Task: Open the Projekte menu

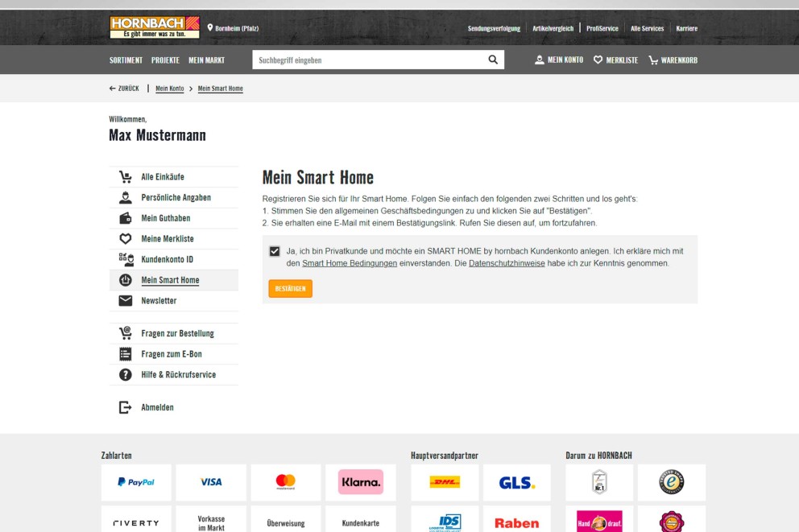Action: coord(165,60)
